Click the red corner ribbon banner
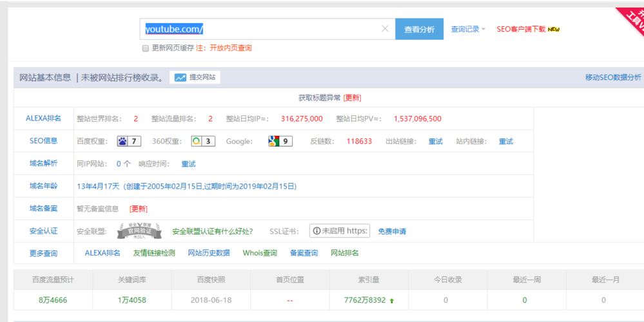This screenshot has height=322, width=644. (x=631, y=20)
